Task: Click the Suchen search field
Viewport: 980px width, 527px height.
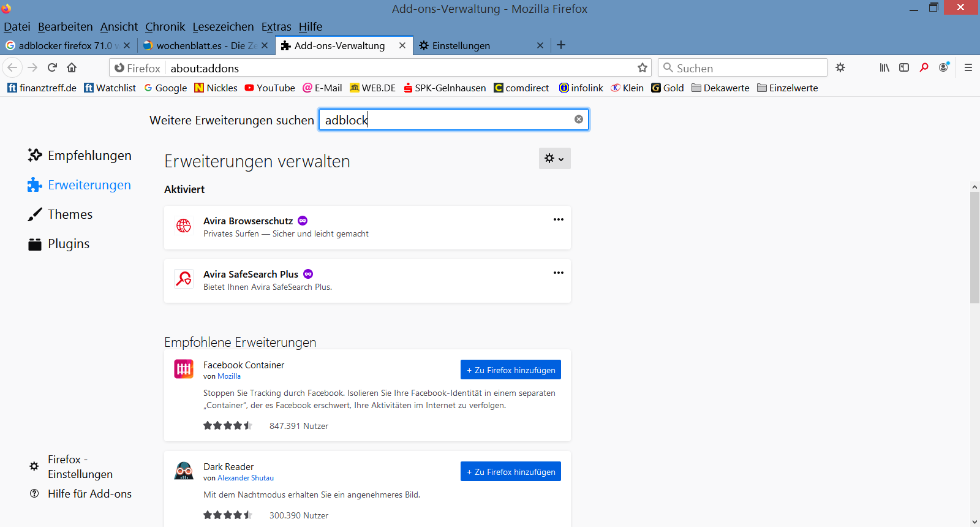Action: point(742,67)
